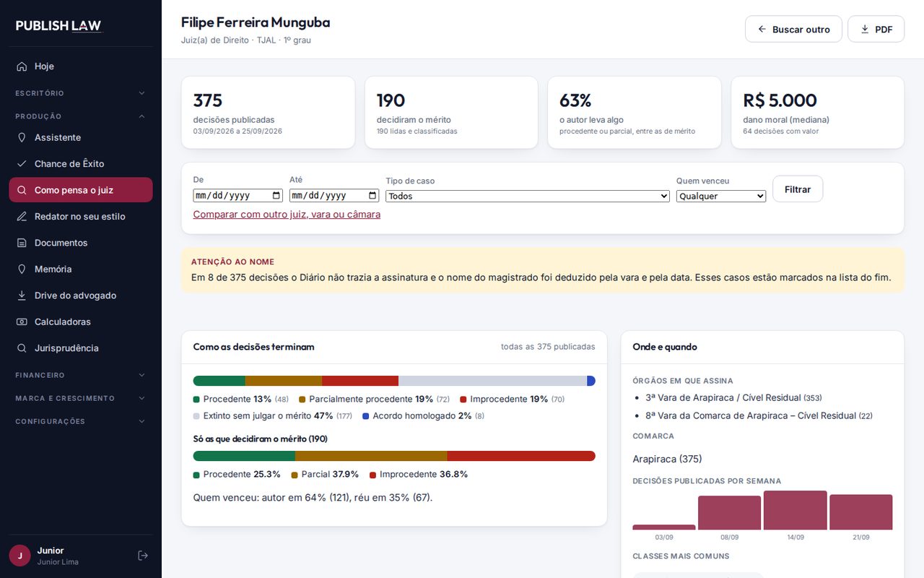Open the calendar picker in the De date field

point(276,195)
